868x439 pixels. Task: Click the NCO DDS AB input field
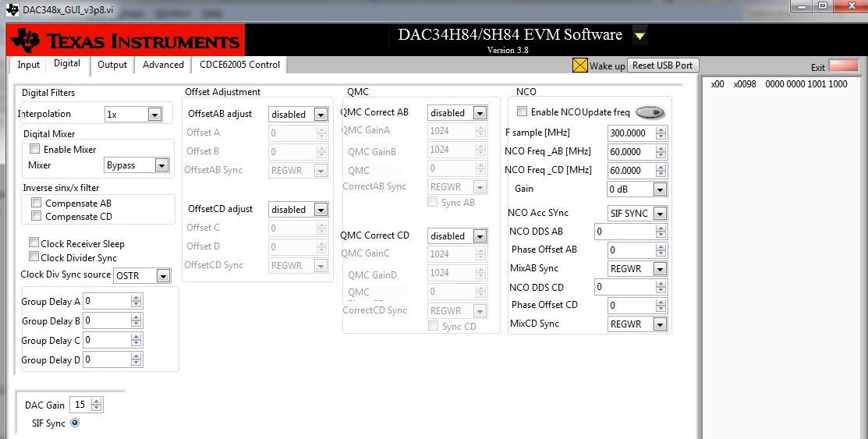(625, 232)
